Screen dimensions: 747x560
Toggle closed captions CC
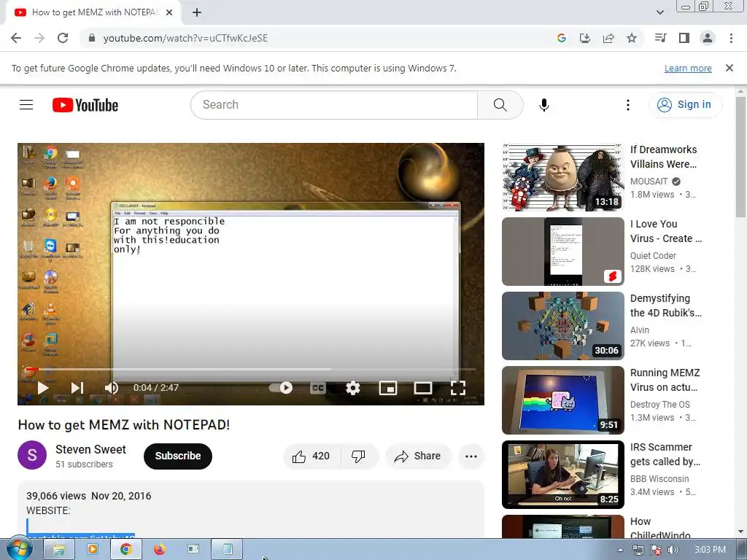point(317,388)
